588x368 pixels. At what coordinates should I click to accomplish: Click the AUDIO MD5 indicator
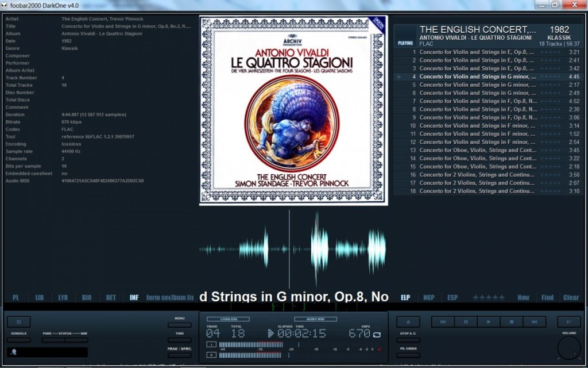(x=315, y=319)
